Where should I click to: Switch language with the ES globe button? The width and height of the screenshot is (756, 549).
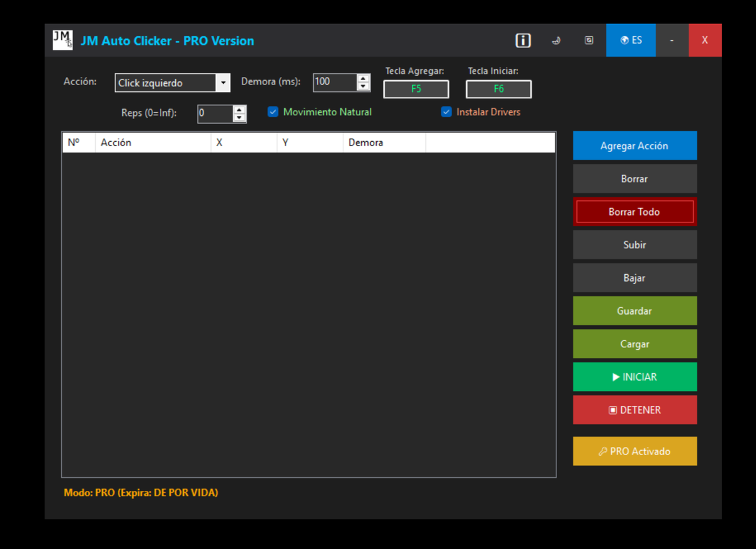point(631,40)
